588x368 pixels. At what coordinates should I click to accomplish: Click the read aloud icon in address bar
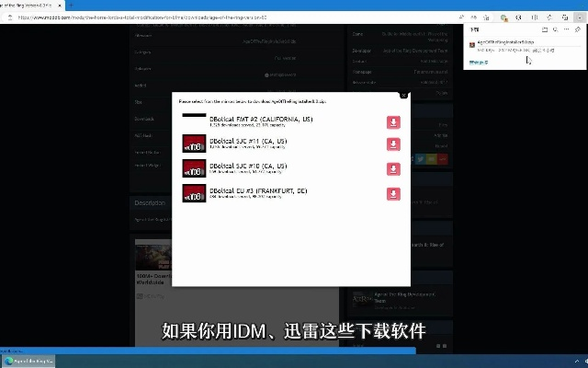click(461, 17)
